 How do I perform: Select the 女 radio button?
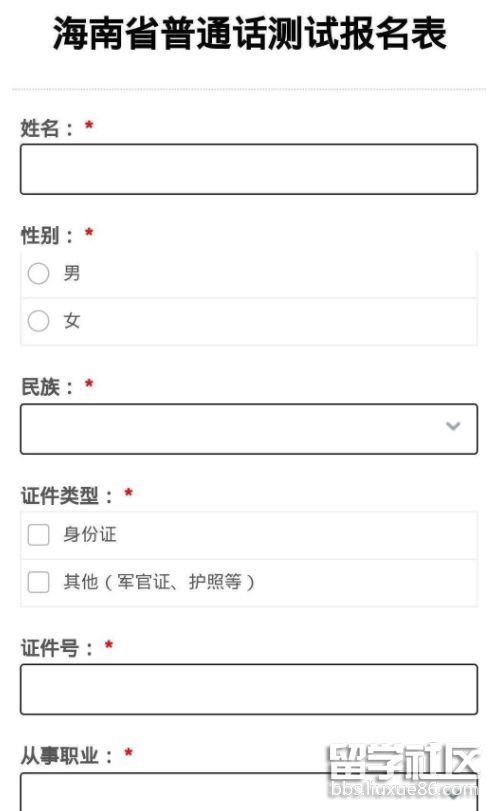(x=38, y=321)
